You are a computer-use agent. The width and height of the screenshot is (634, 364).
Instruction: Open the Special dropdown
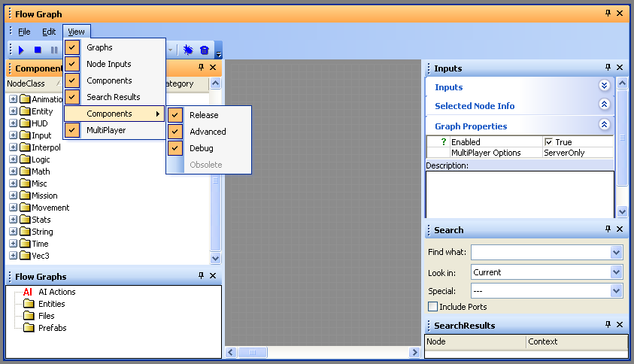point(616,291)
